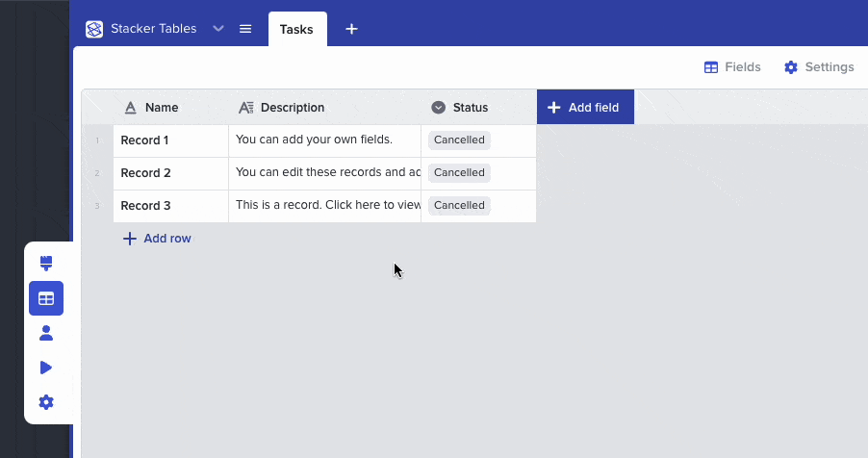The height and width of the screenshot is (458, 868).
Task: Open the Settings button at top right
Action: pyautogui.click(x=819, y=67)
